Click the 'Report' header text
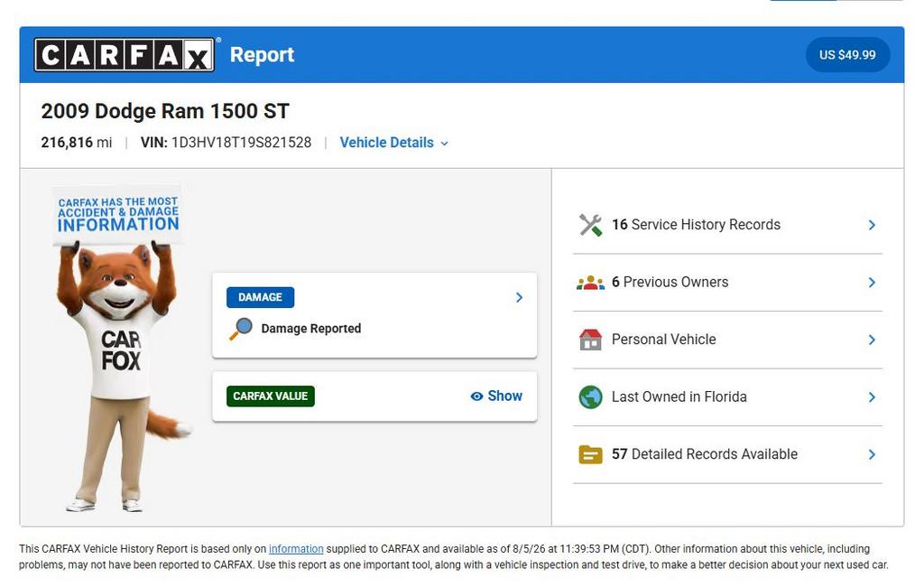The height and width of the screenshot is (587, 924). click(263, 55)
